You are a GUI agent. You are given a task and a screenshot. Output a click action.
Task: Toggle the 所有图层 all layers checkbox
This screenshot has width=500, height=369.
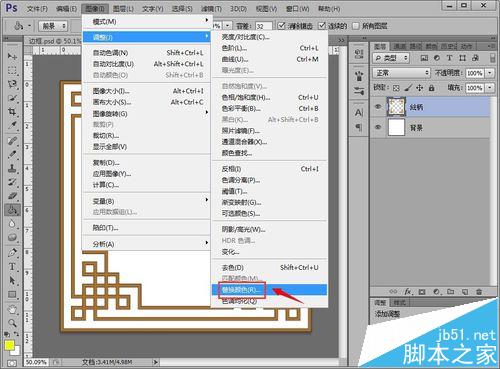356,26
